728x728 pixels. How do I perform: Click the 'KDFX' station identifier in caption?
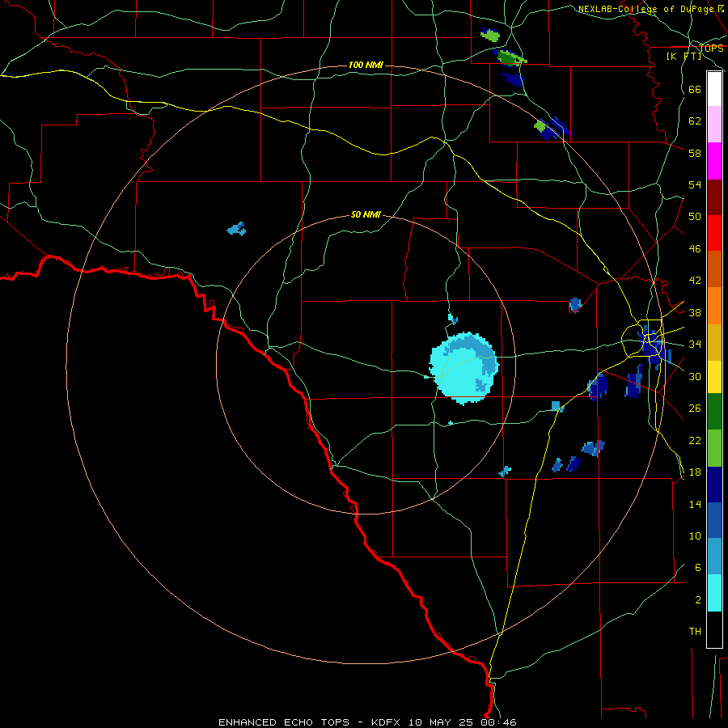coord(387,722)
